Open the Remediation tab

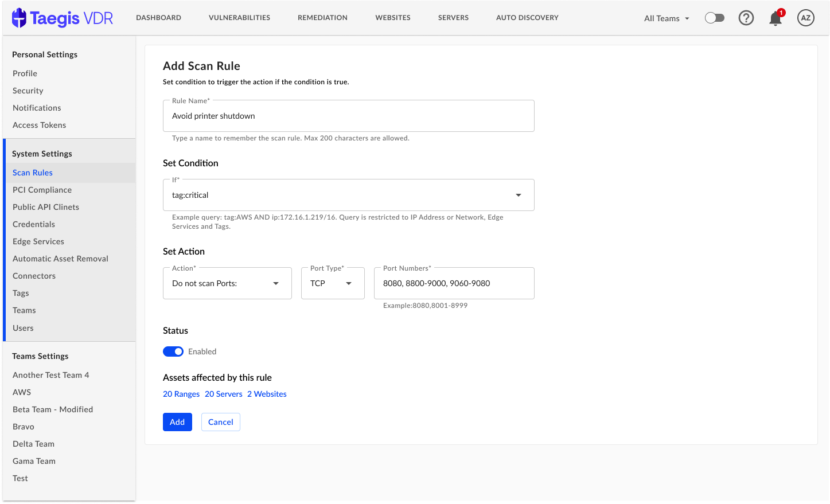point(322,18)
